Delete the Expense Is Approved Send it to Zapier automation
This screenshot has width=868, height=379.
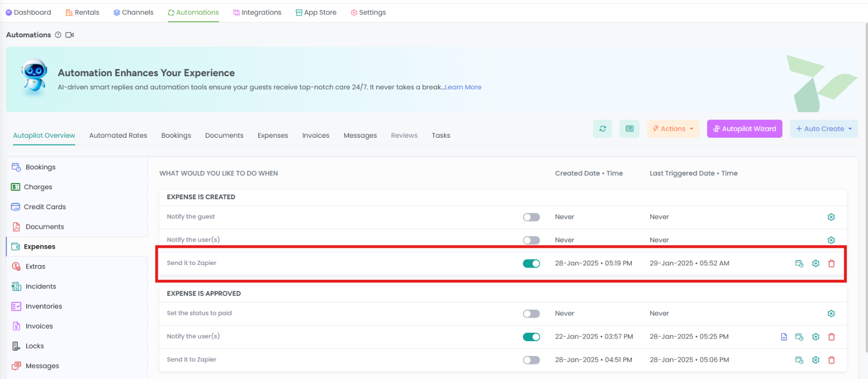coord(832,360)
